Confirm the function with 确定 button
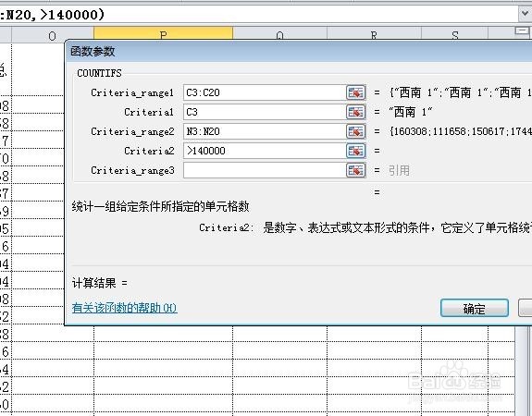Image resolution: width=532 pixels, height=416 pixels. pos(475,308)
